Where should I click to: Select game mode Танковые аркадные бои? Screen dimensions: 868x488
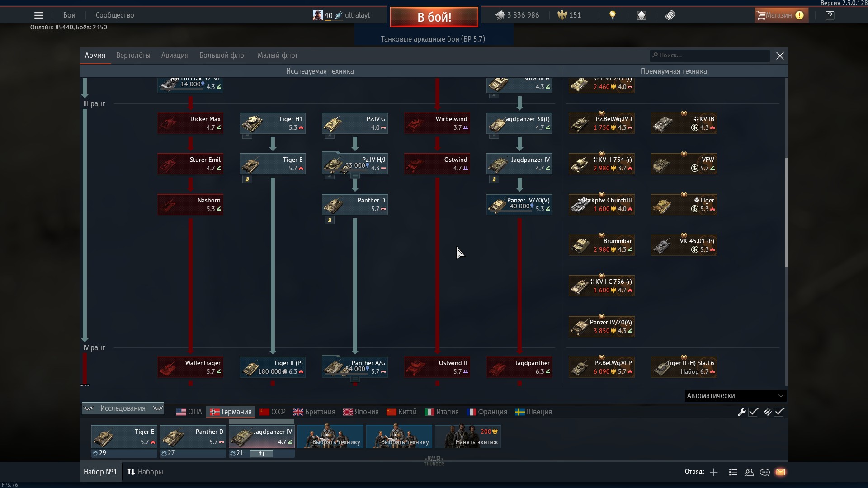pos(433,39)
